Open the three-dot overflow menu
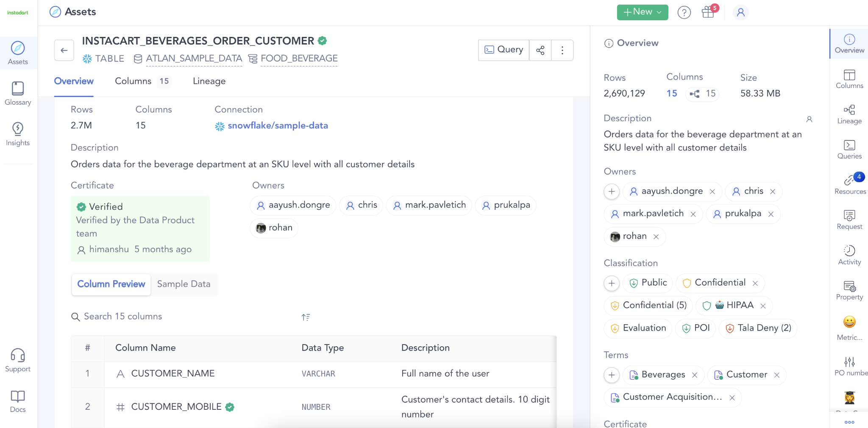The height and width of the screenshot is (428, 868). (x=562, y=50)
